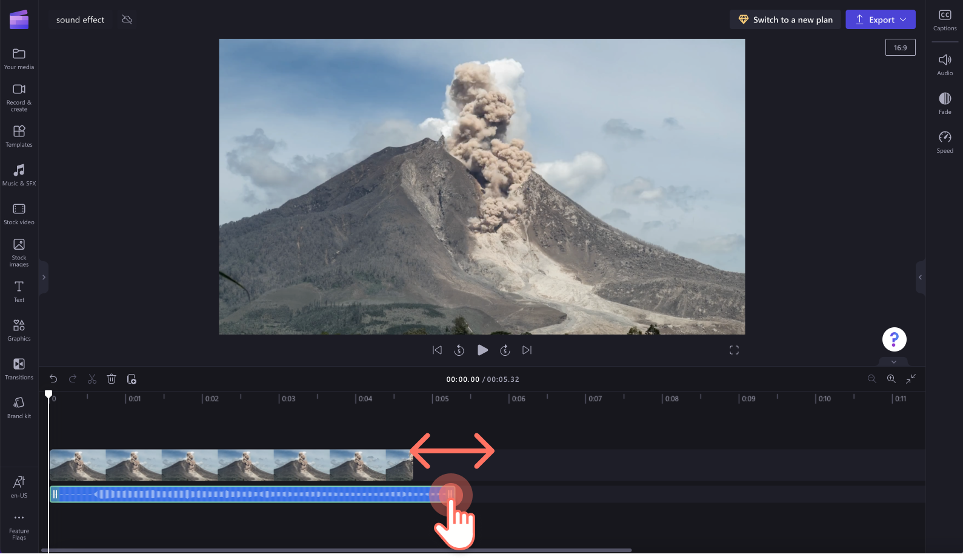Image resolution: width=963 pixels, height=560 pixels.
Task: Select the volcano video clip on timeline
Action: click(231, 465)
